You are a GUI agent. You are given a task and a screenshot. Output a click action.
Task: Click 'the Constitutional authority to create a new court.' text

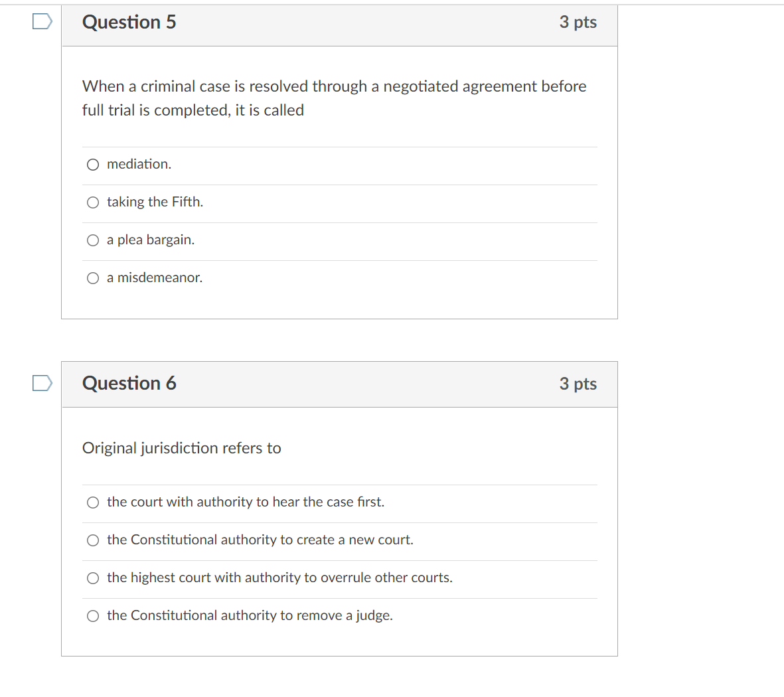(x=260, y=540)
